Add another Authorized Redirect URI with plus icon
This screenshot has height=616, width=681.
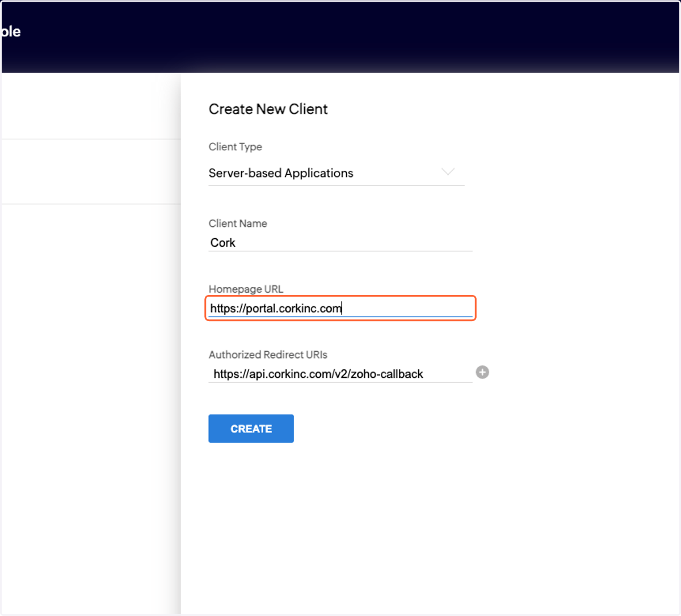pos(482,372)
